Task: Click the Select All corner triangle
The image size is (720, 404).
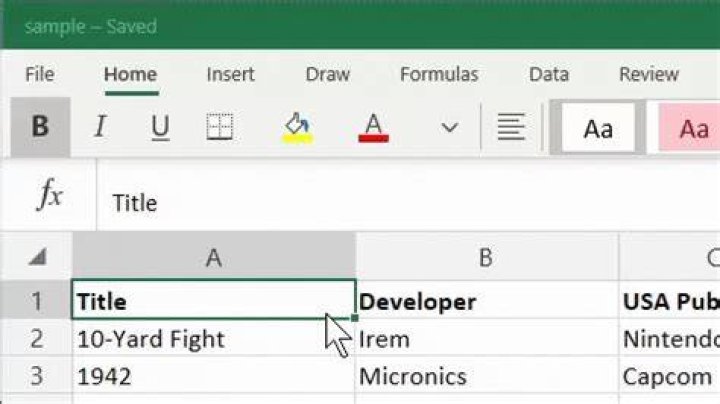Action: tap(37, 257)
